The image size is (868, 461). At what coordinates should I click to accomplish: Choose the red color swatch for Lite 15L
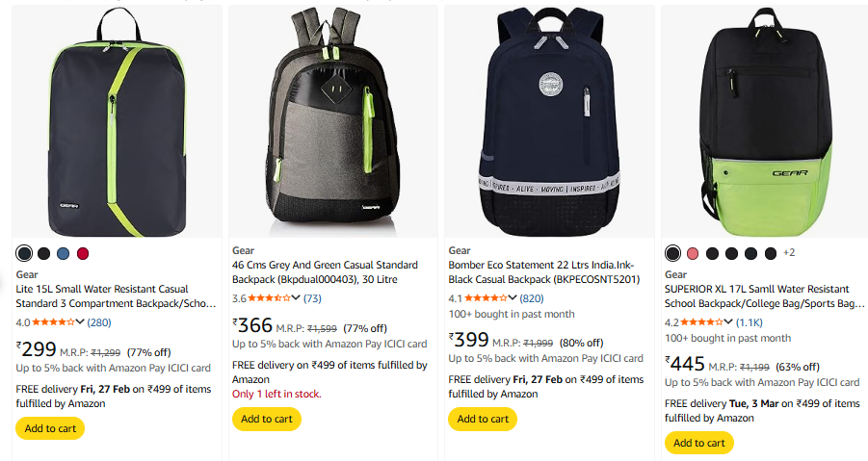click(x=83, y=253)
